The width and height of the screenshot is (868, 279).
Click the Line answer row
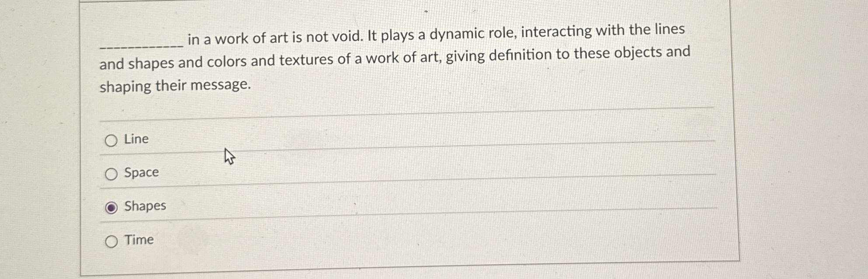tap(306, 140)
